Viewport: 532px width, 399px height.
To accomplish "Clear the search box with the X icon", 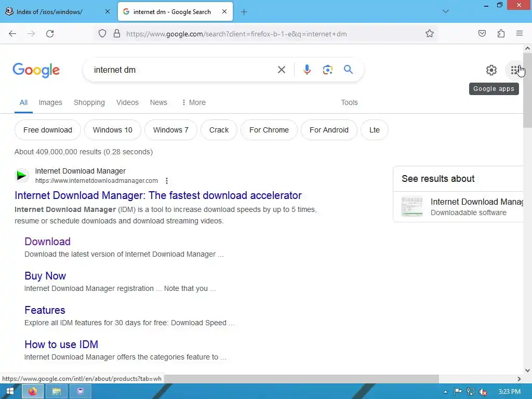I will 281,70.
